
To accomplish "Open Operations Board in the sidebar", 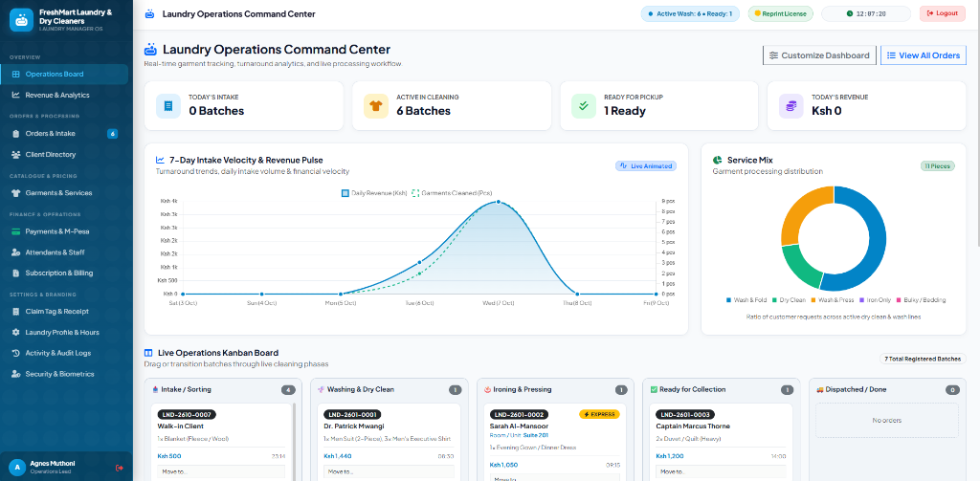I will pos(64,75).
